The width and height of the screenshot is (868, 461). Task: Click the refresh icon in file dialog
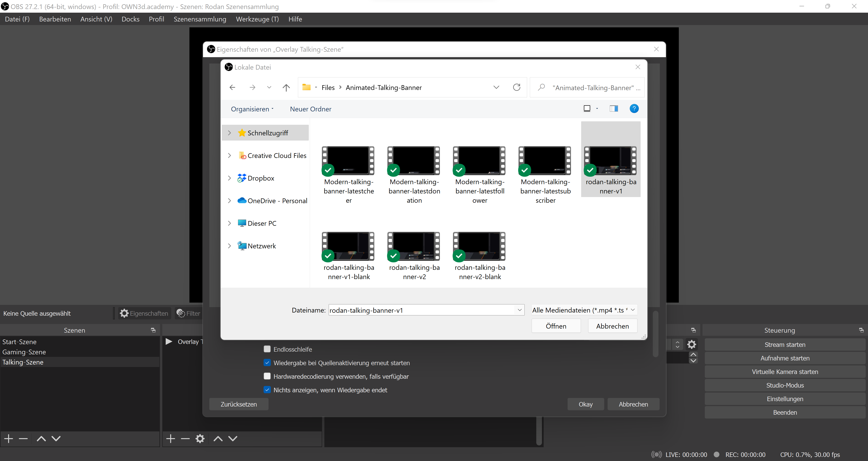tap(517, 88)
